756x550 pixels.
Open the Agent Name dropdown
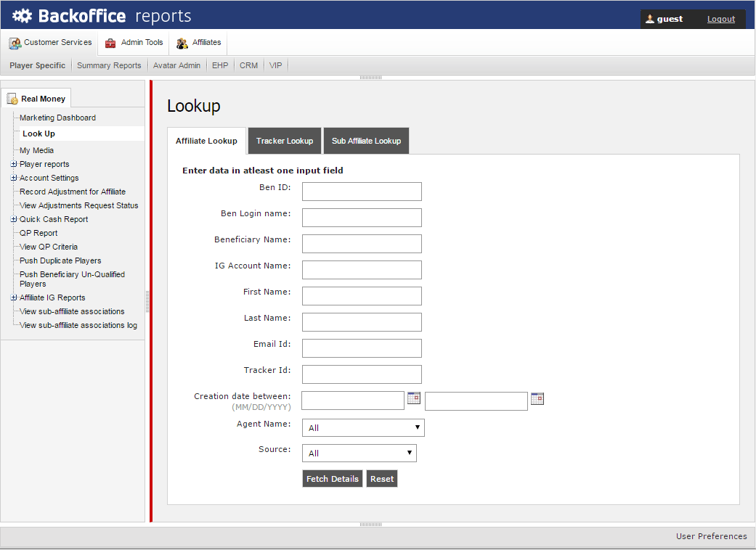(x=363, y=428)
